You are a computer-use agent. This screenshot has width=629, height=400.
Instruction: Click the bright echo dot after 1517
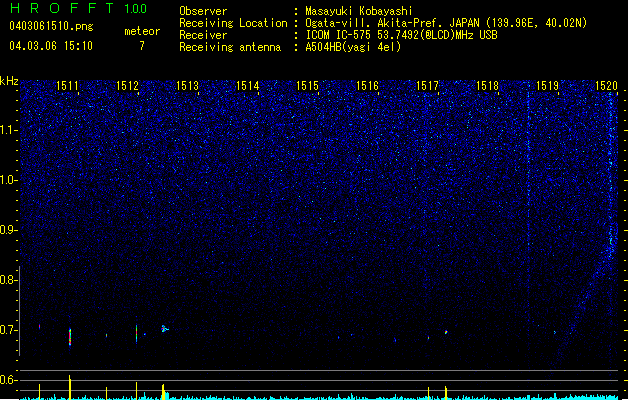446,332
